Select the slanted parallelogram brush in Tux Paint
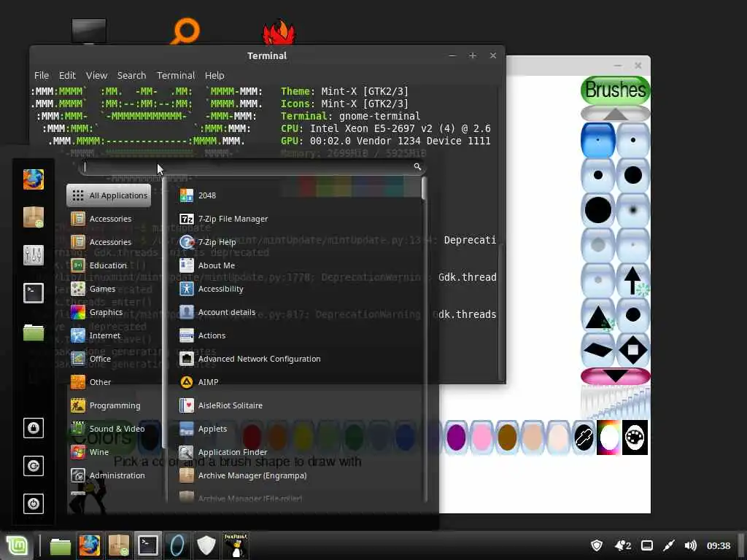The height and width of the screenshot is (560, 747). (598, 350)
